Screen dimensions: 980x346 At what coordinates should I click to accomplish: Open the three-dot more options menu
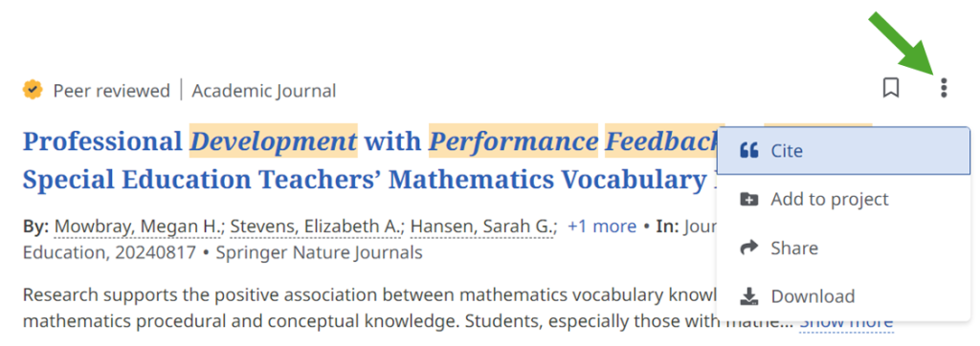click(944, 88)
